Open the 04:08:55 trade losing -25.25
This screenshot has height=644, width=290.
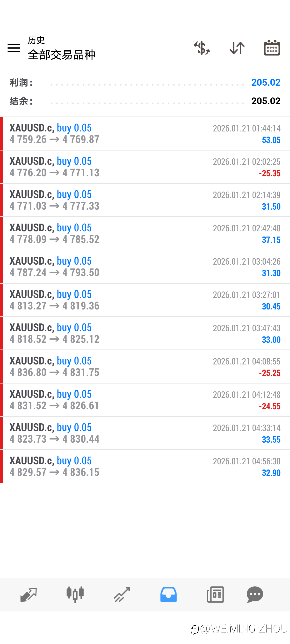pyautogui.click(x=145, y=366)
